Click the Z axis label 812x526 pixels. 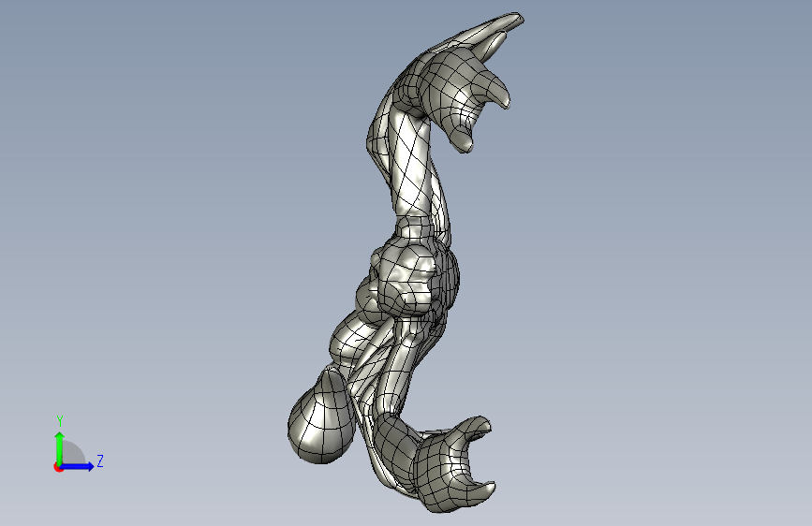pyautogui.click(x=100, y=460)
